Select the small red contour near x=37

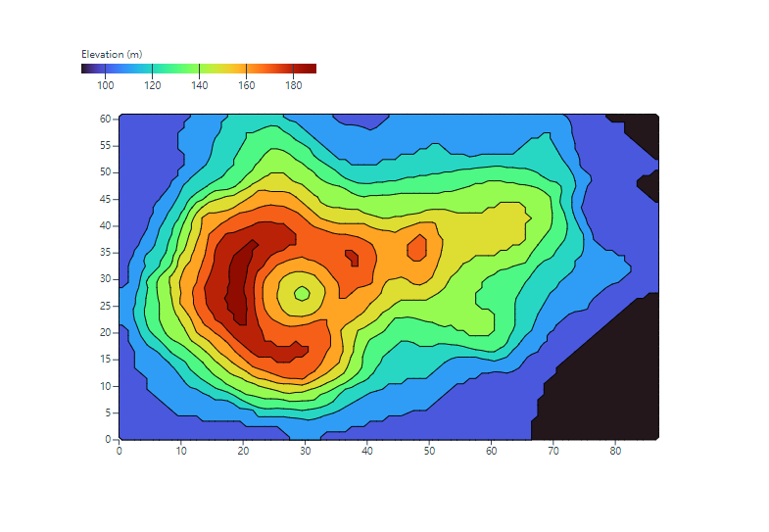[352, 259]
